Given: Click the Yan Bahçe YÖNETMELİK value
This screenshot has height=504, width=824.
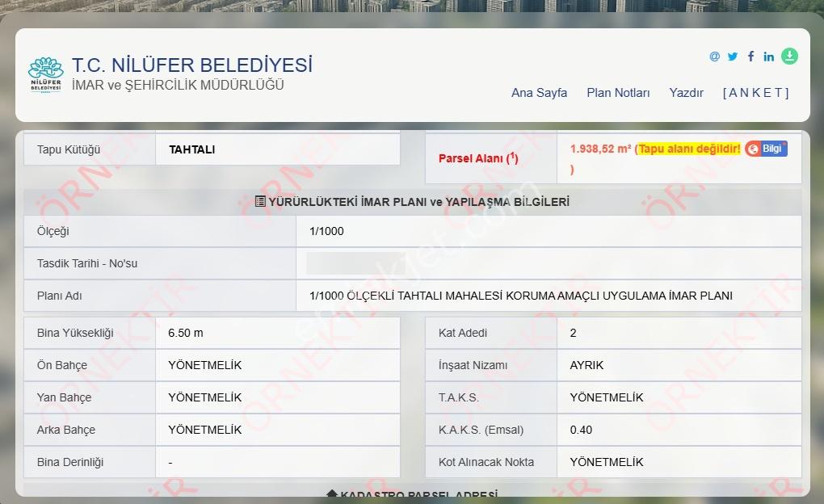Looking at the screenshot, I should (x=205, y=397).
